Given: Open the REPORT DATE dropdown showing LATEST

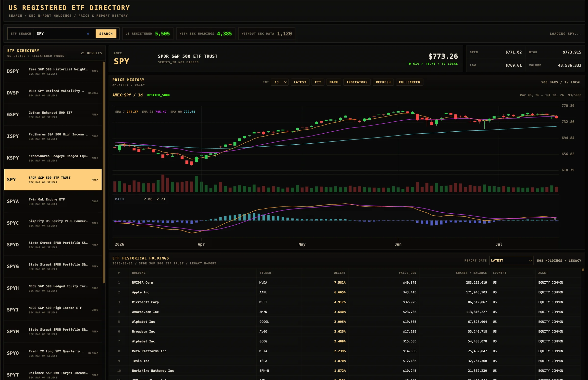Looking at the screenshot, I should click(x=511, y=261).
